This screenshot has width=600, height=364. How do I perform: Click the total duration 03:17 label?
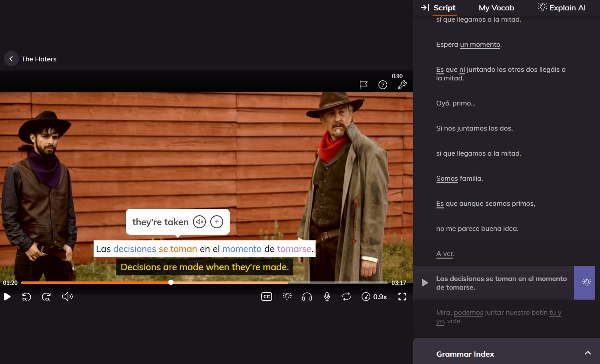coord(399,283)
